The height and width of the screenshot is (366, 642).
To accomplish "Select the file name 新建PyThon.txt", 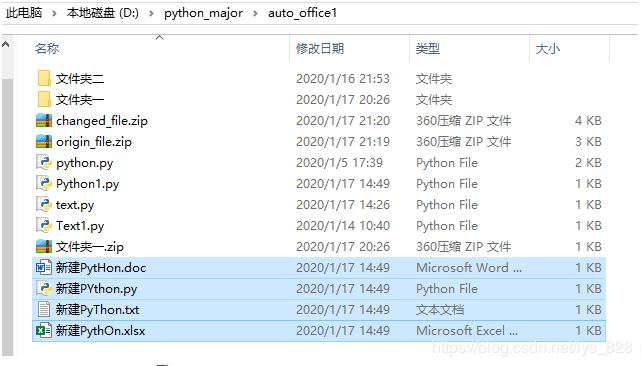I will coord(97,310).
